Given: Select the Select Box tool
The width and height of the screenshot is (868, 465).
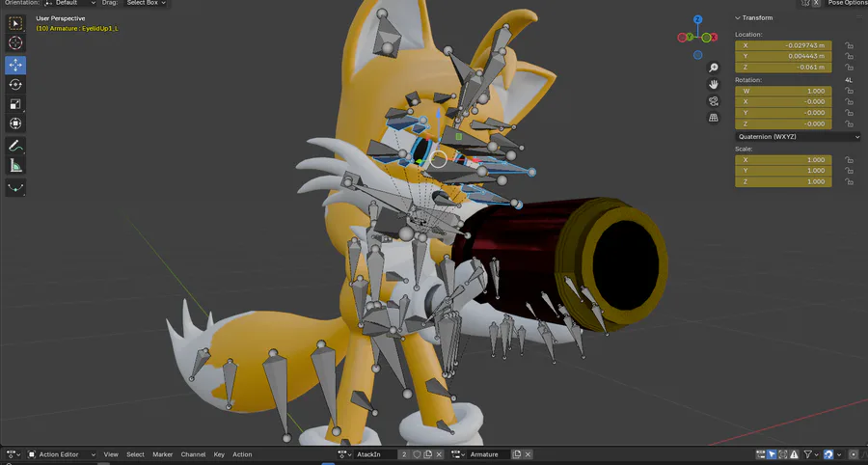Looking at the screenshot, I should point(15,23).
